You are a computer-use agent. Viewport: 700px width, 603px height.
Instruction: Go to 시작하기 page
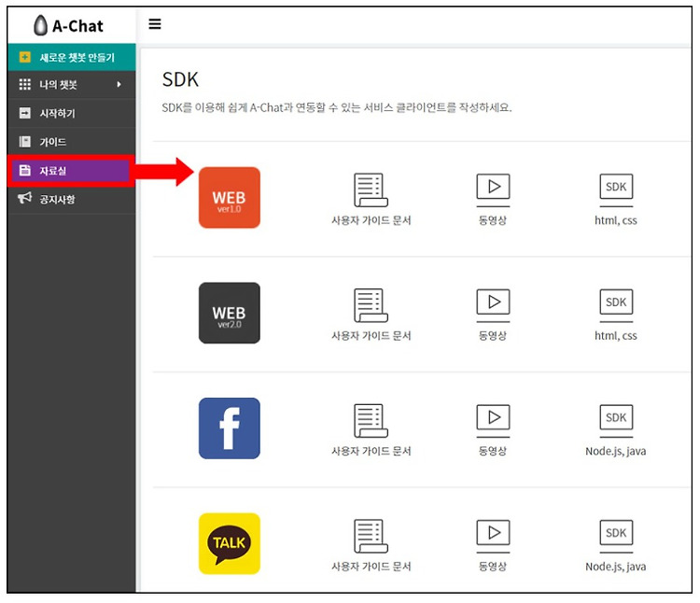[72, 113]
